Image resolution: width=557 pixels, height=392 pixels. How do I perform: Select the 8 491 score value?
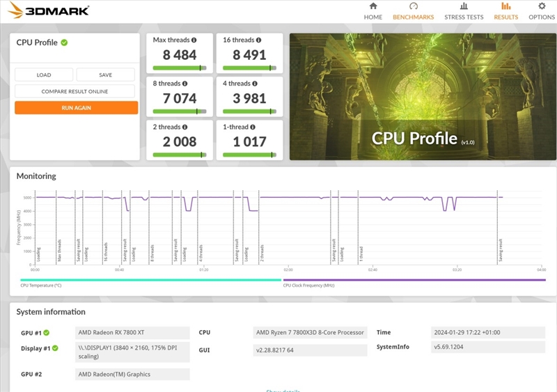pyautogui.click(x=249, y=55)
